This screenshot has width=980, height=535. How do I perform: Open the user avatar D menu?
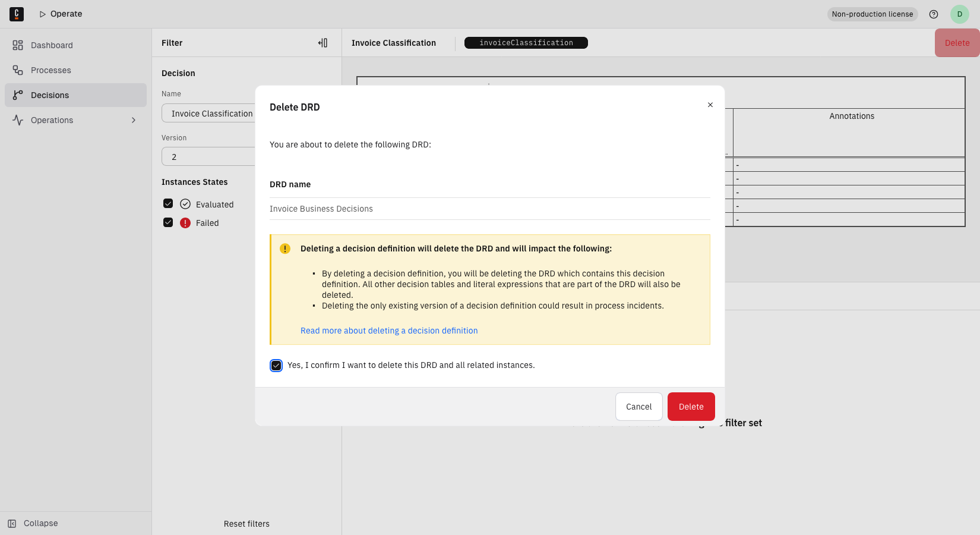coord(960,14)
